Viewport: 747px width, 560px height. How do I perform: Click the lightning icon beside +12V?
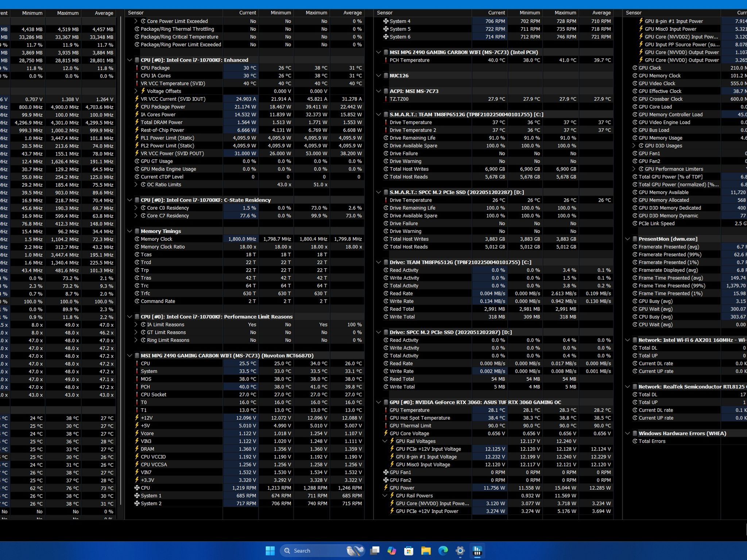(x=137, y=418)
